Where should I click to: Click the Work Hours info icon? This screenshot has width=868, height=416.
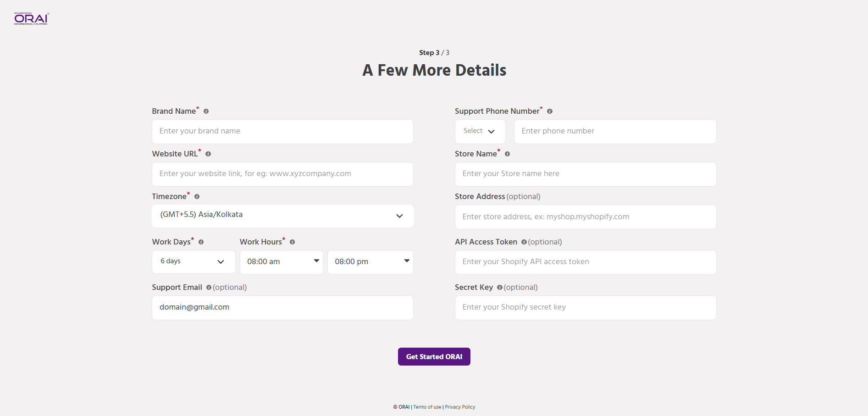(x=292, y=242)
